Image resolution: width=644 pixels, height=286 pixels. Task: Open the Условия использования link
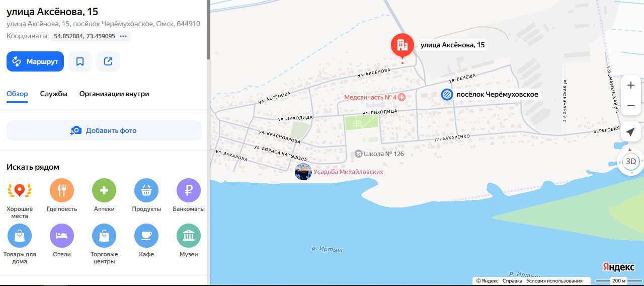(554, 281)
